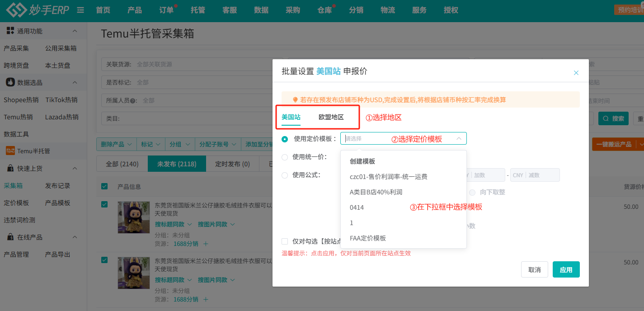Select the 向下取整 radio option
The image size is (644, 311).
click(473, 192)
